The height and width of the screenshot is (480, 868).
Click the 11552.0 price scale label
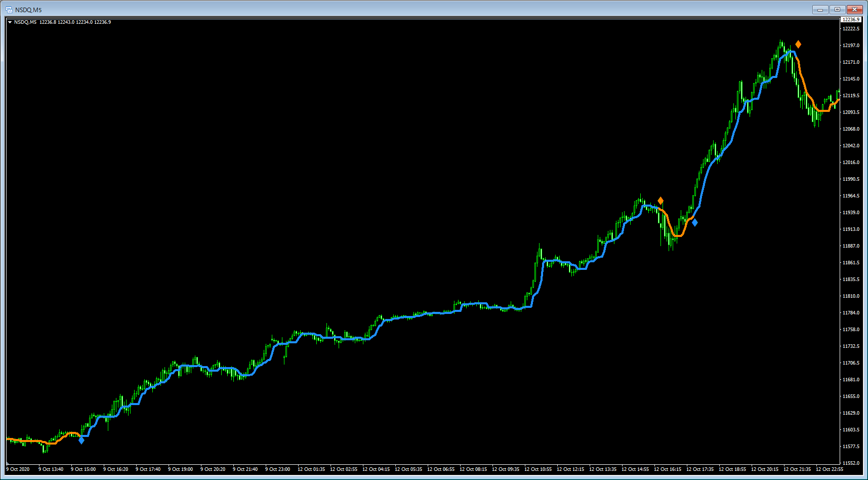pos(851,463)
